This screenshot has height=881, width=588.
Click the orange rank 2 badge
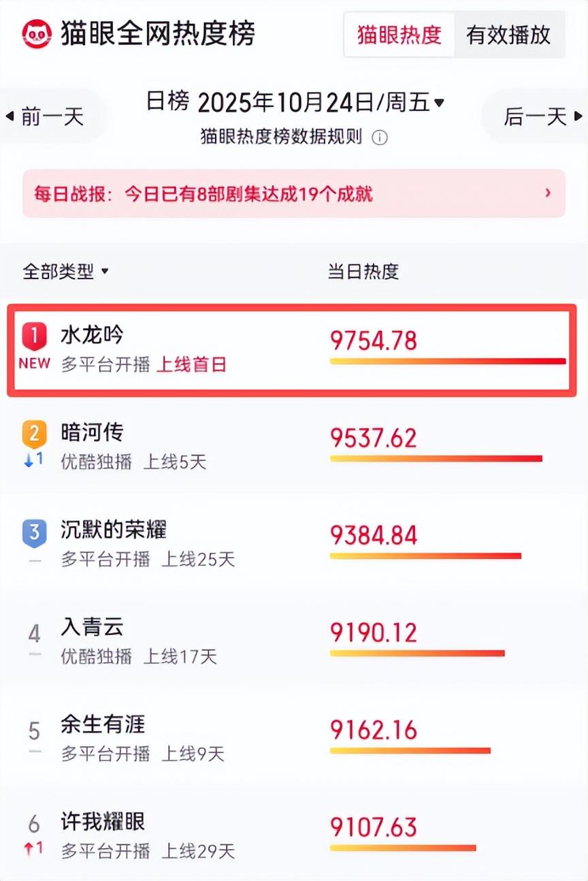point(34,433)
